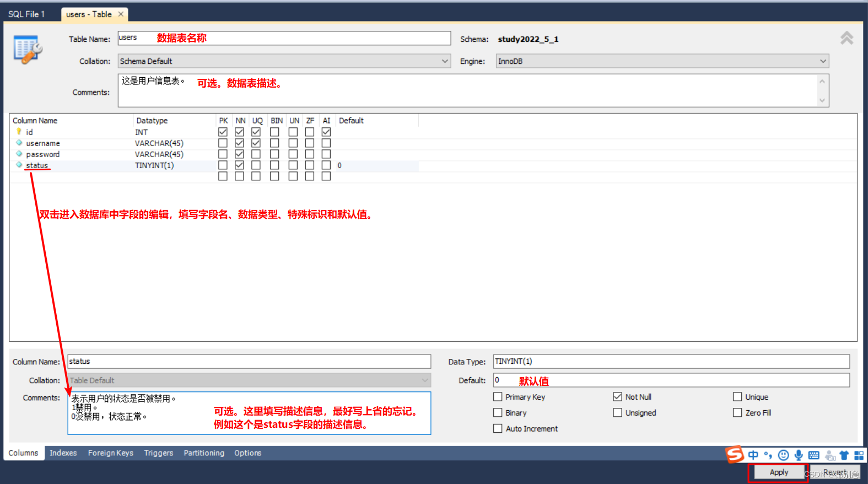This screenshot has height=484, width=868.
Task: Toggle punctuation mode icon in IME bar
Action: [768, 455]
